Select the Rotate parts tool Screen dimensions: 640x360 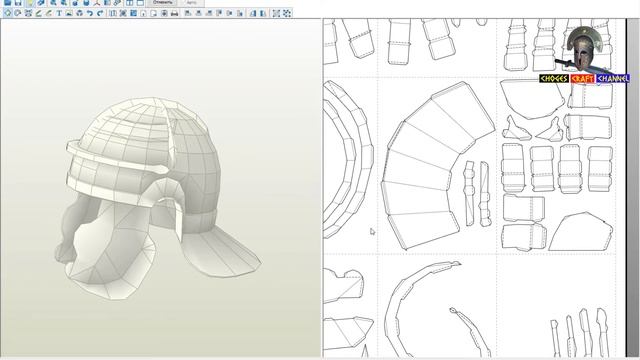(18, 13)
